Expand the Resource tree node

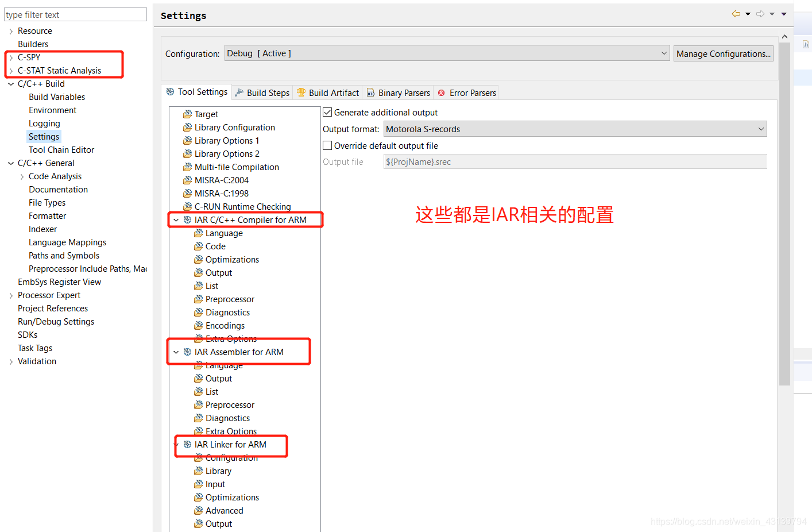11,31
